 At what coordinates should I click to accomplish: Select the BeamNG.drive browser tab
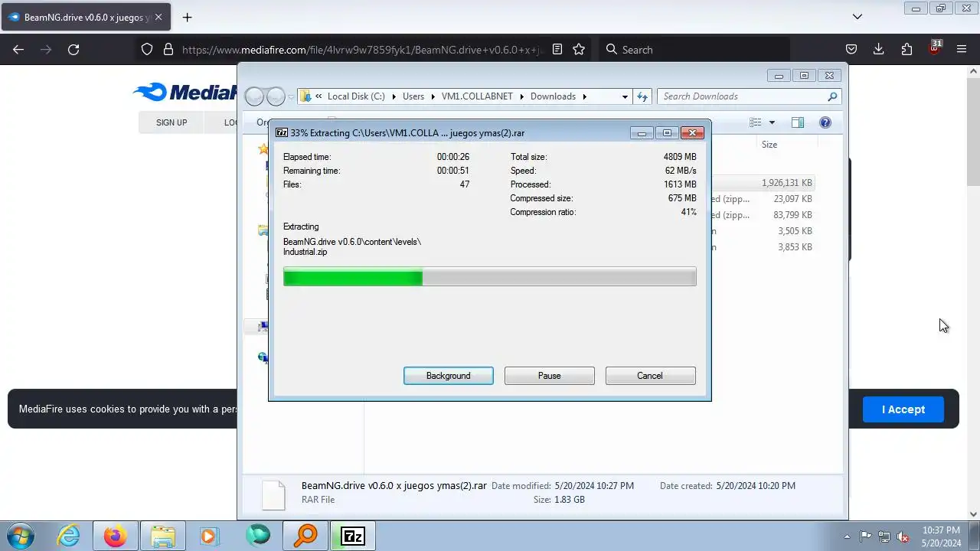(85, 17)
